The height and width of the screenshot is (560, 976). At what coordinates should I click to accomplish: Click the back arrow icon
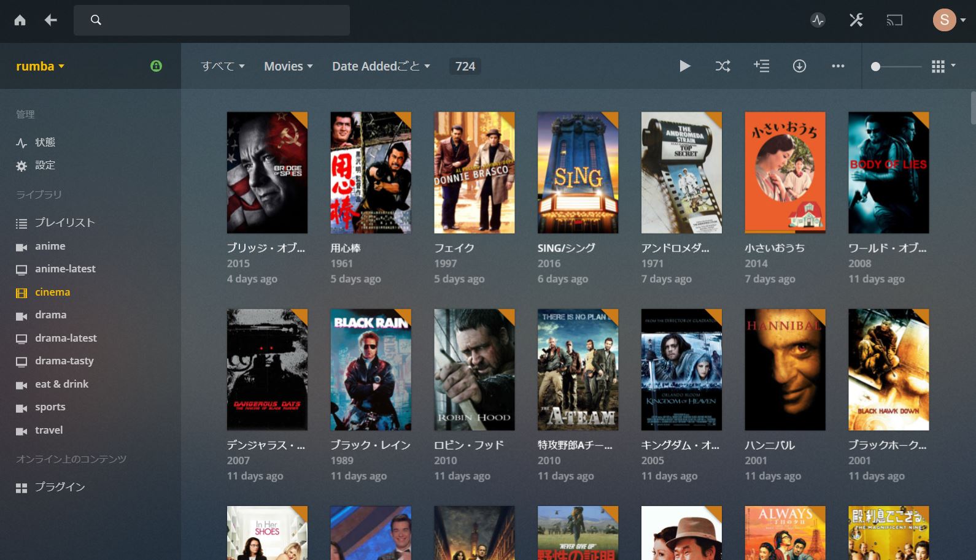click(51, 20)
